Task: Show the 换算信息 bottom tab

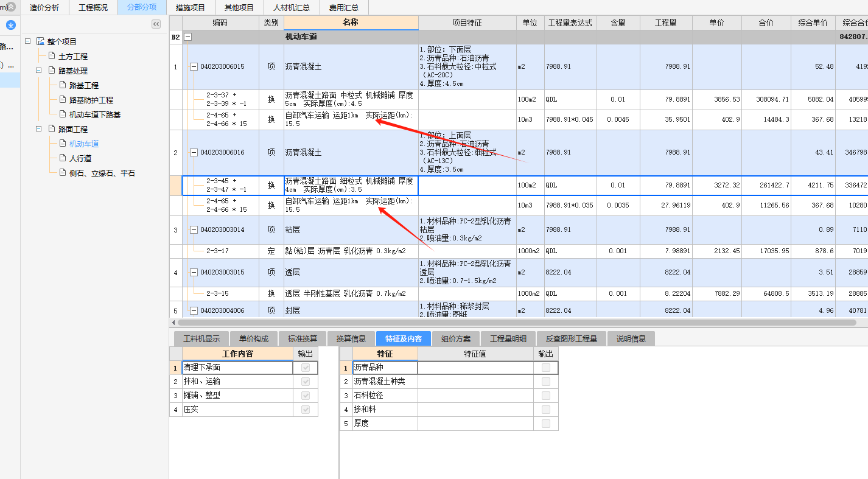Action: [x=351, y=339]
